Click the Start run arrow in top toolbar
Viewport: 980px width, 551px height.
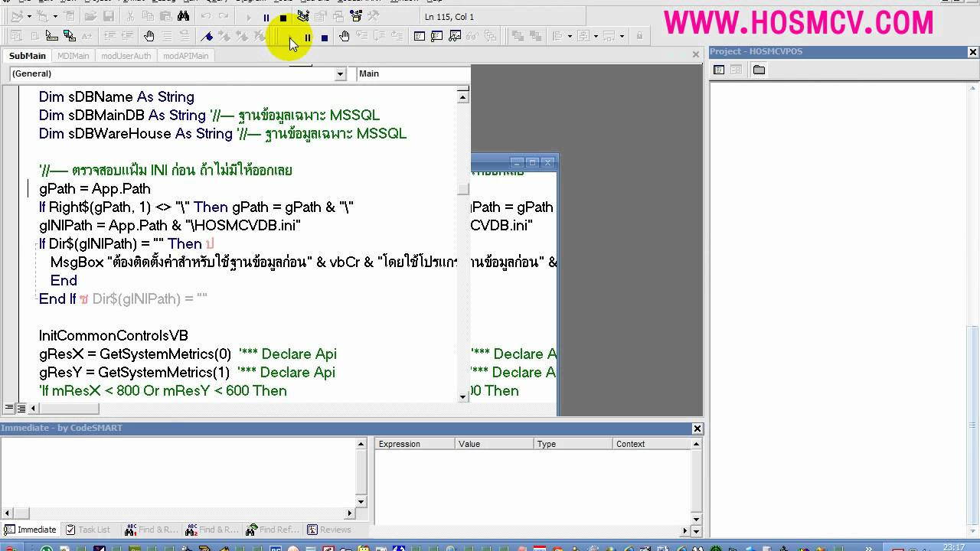coord(248,17)
